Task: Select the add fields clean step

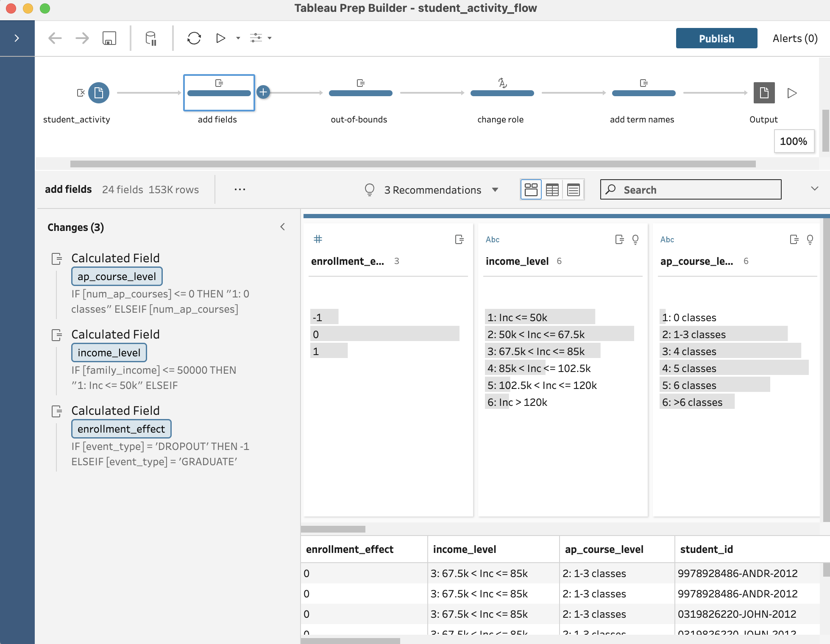Action: [x=219, y=93]
